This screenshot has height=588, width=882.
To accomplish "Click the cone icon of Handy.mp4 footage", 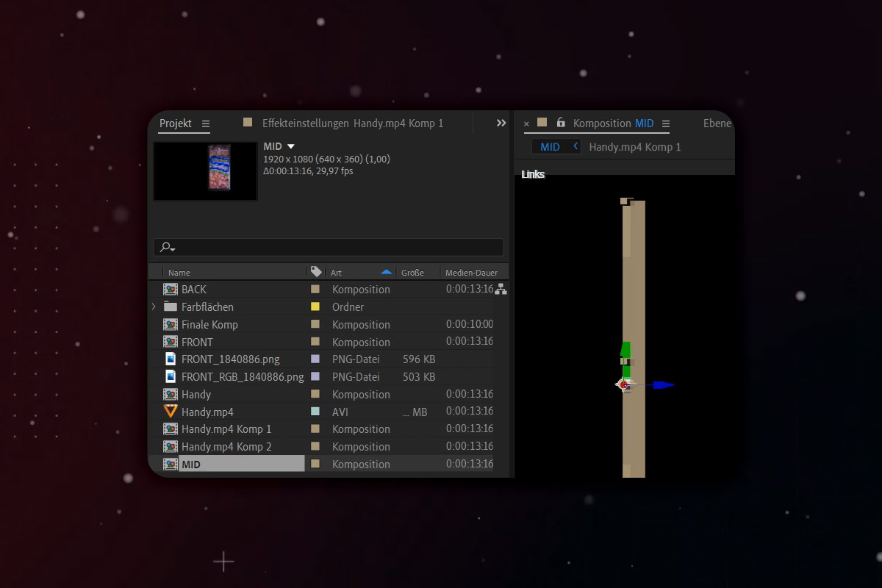I will pos(171,412).
